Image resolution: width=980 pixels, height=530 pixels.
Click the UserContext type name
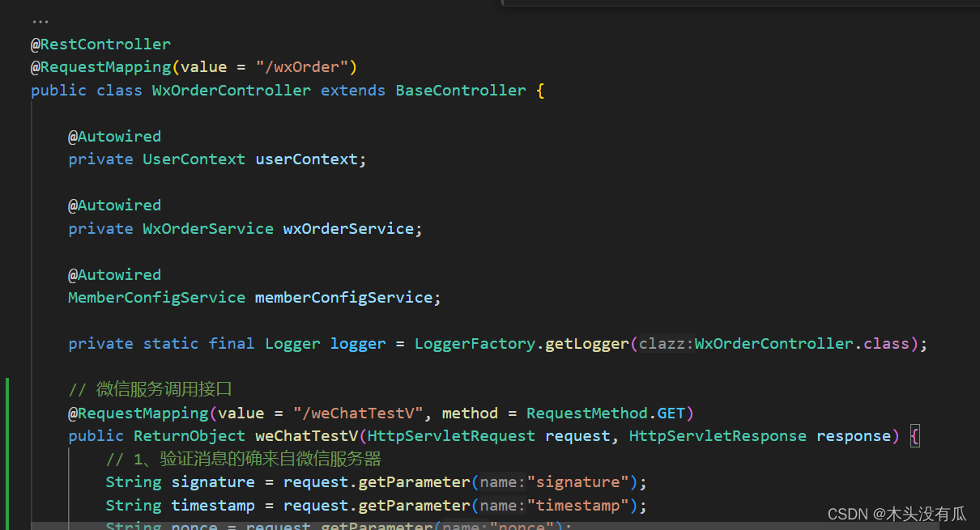point(194,159)
